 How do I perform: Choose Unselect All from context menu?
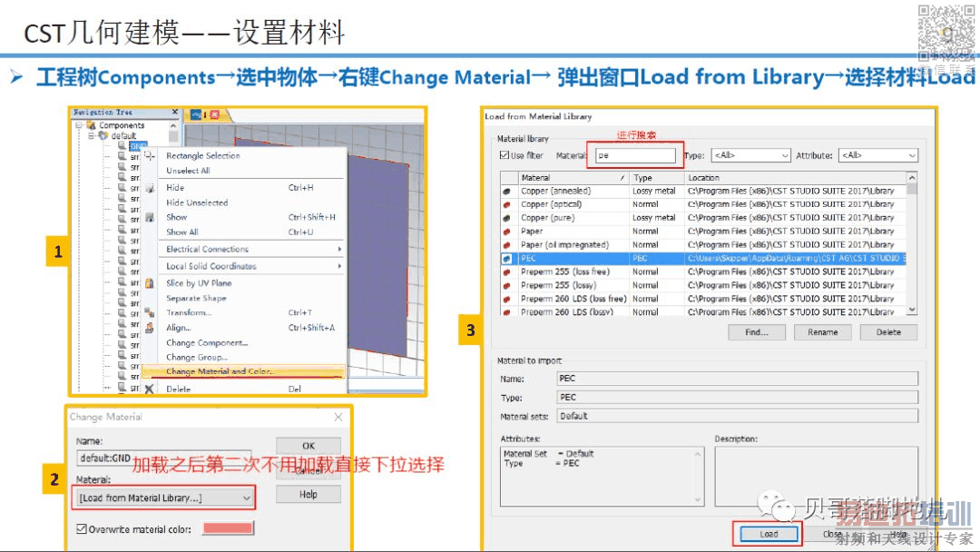click(x=188, y=171)
